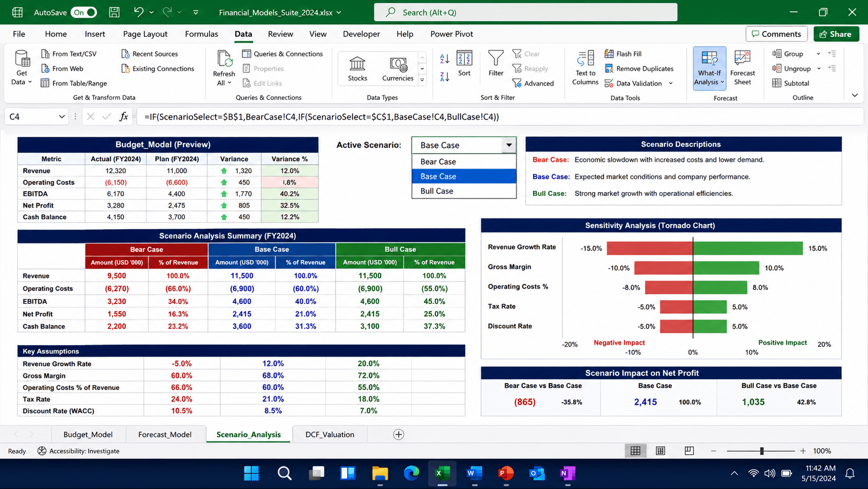Viewport: 868px width, 489px height.
Task: Toggle the Filter funnel
Action: [x=496, y=63]
